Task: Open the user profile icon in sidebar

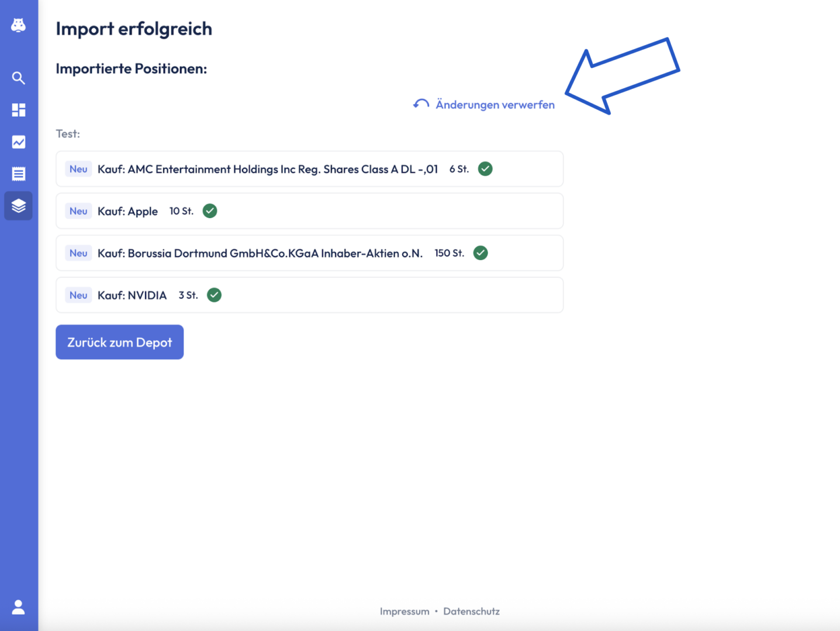Action: (x=19, y=607)
